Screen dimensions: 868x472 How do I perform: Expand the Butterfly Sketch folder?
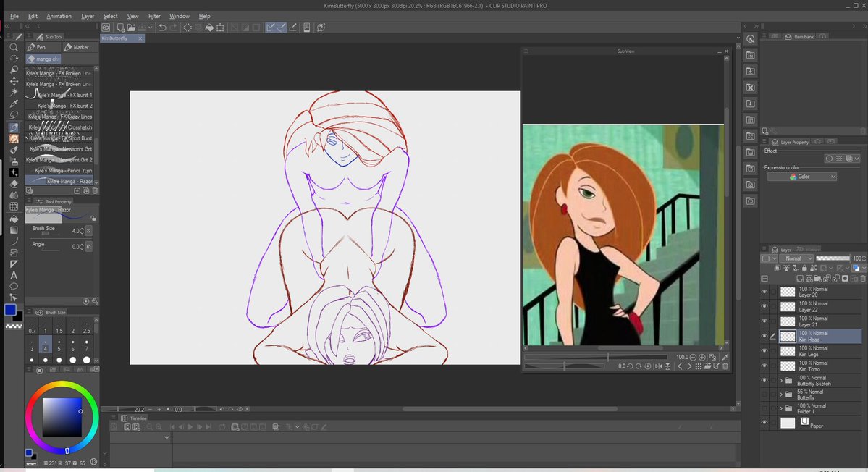point(782,380)
